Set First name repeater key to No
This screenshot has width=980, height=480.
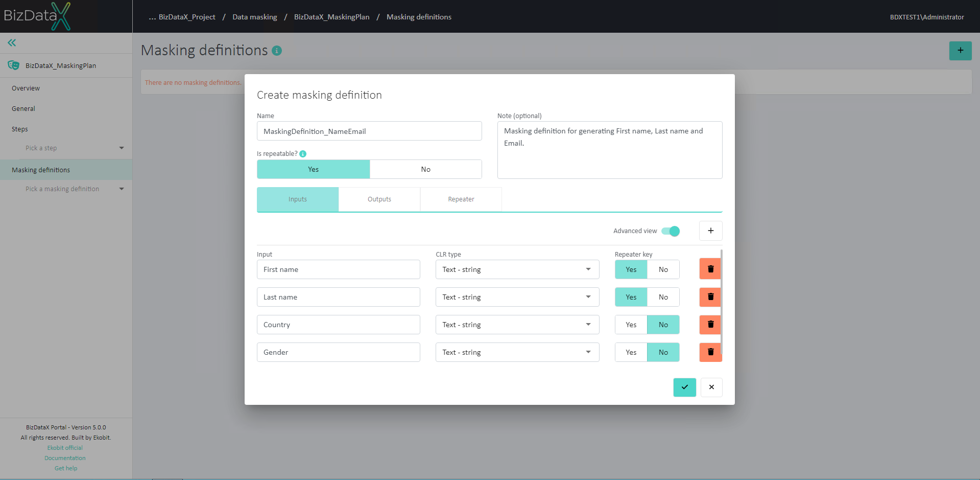[x=663, y=269]
